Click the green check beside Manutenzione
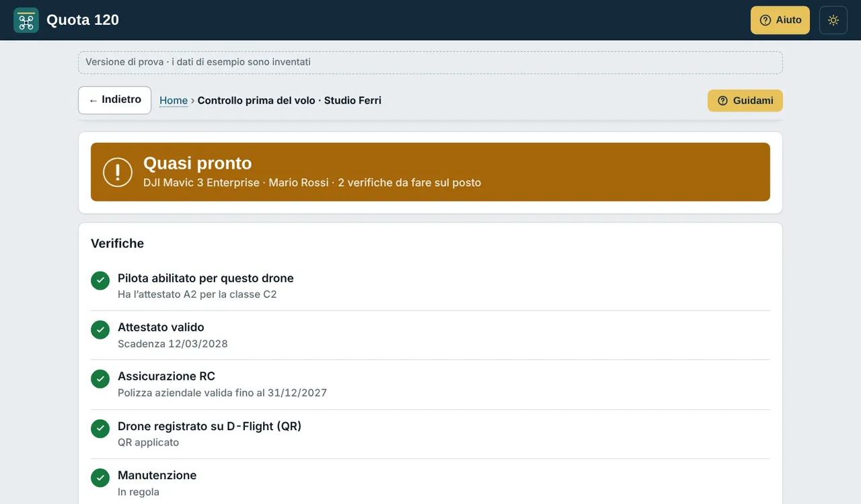This screenshot has height=504, width=861. 100,478
